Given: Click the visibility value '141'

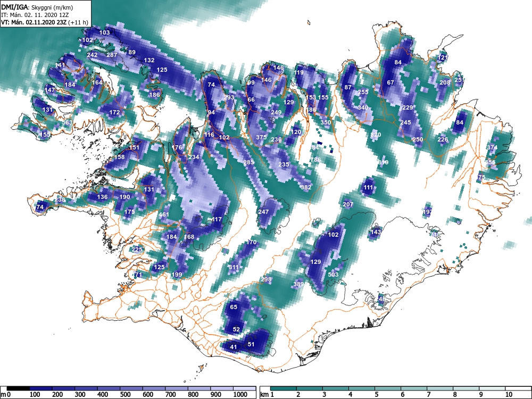Looking at the screenshot, I should (x=60, y=65).
